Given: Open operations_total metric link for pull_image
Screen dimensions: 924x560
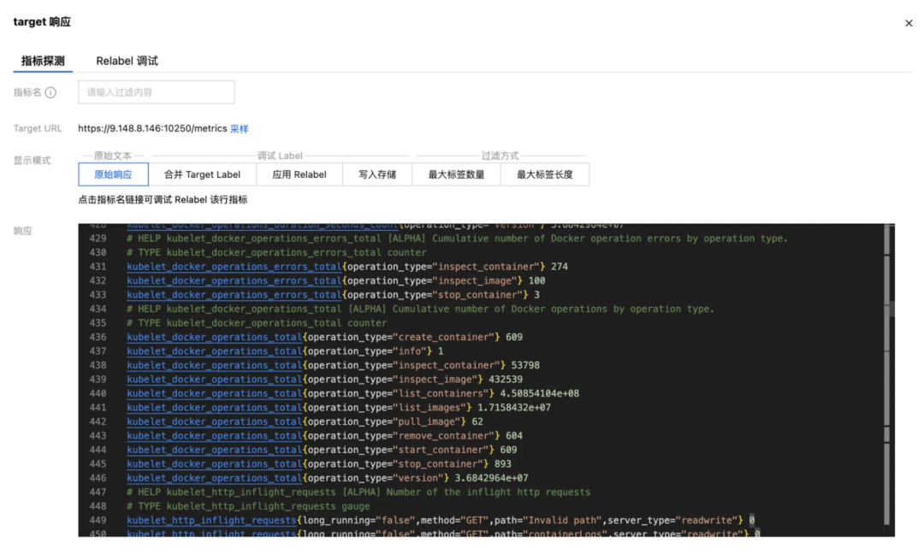Looking at the screenshot, I should point(215,421).
